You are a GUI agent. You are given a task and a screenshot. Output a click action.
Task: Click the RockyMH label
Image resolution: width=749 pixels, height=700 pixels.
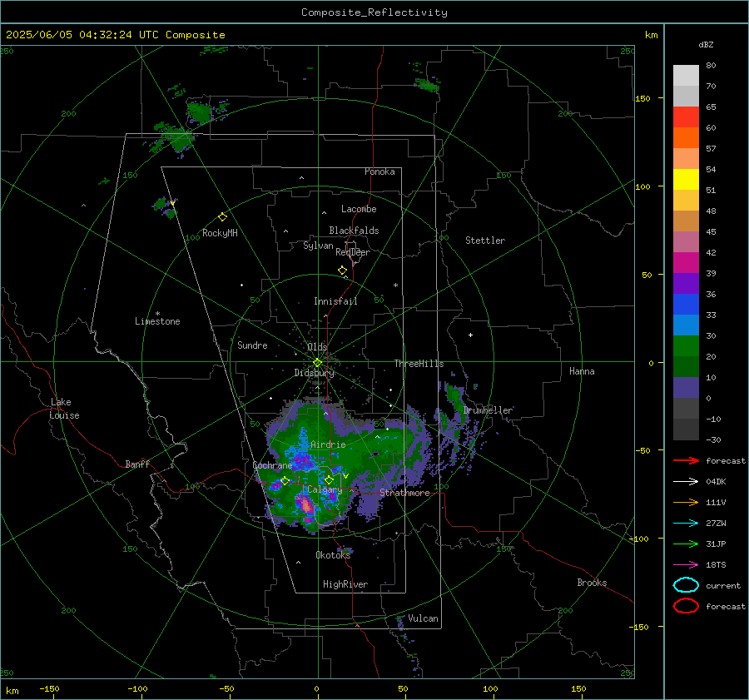(x=220, y=233)
